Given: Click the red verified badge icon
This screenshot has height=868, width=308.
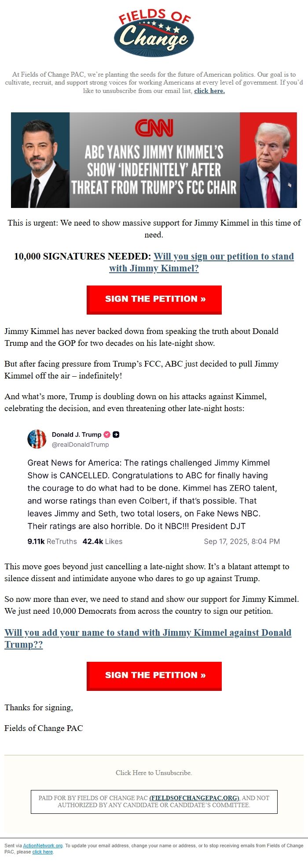Looking at the screenshot, I should coord(107,434).
